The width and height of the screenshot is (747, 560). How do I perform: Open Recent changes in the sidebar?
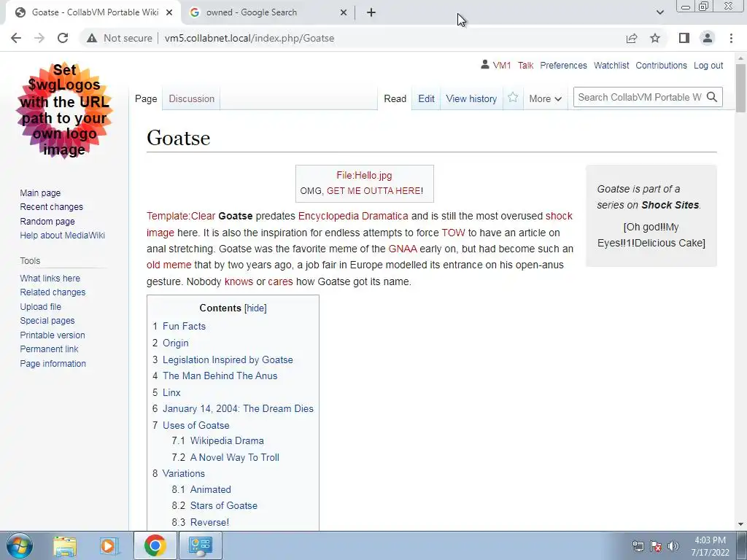click(x=52, y=206)
